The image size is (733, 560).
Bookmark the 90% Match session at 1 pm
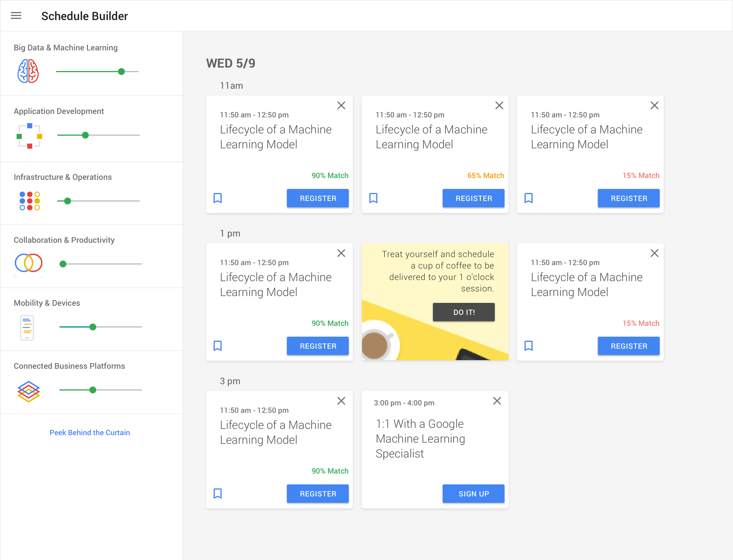[x=218, y=346]
